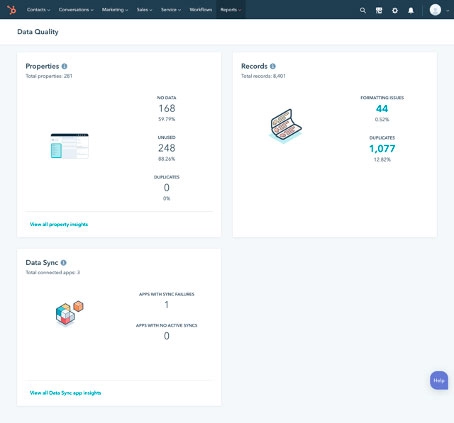The height and width of the screenshot is (423, 454).
Task: Open the Workflows menu item
Action: coord(201,10)
